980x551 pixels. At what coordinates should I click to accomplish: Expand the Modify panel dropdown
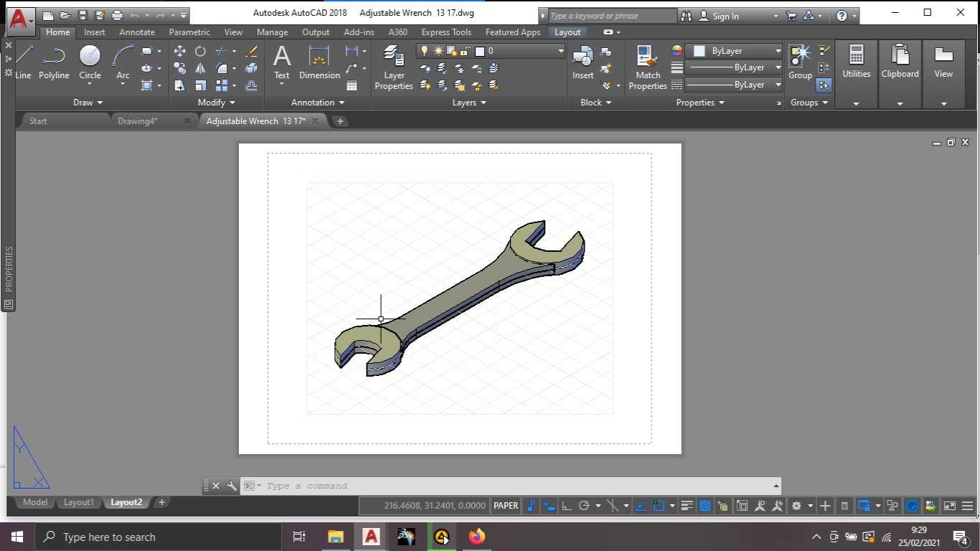coord(217,103)
